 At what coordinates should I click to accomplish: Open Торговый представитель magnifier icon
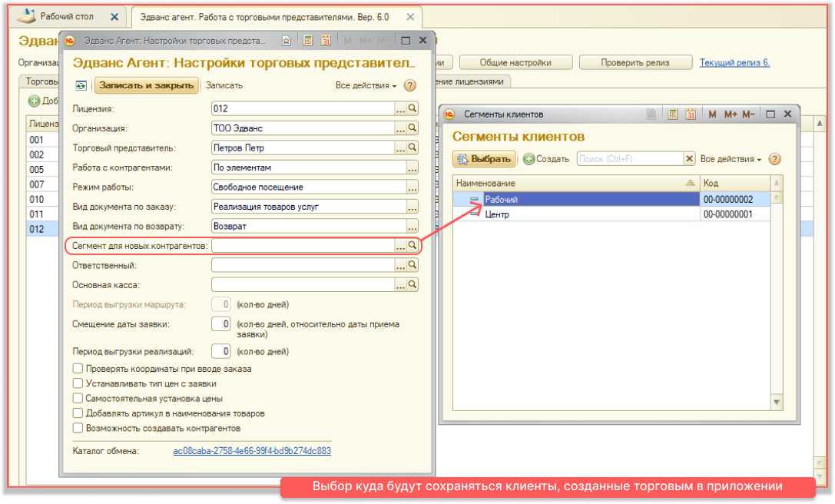point(413,148)
